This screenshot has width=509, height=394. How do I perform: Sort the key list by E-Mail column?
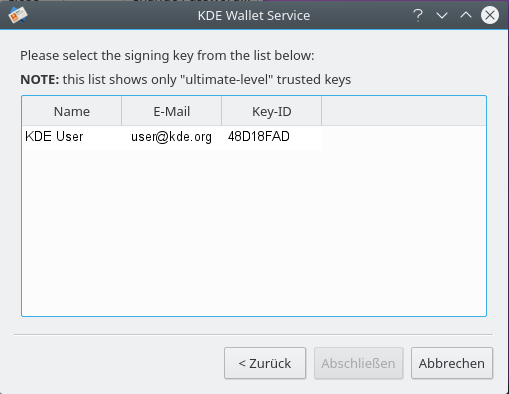coord(172,111)
